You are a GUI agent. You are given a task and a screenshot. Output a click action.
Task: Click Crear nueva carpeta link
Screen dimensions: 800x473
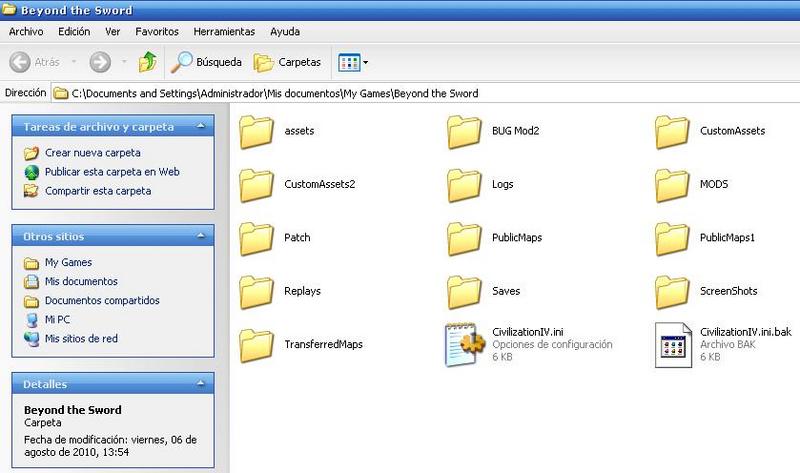tap(92, 153)
